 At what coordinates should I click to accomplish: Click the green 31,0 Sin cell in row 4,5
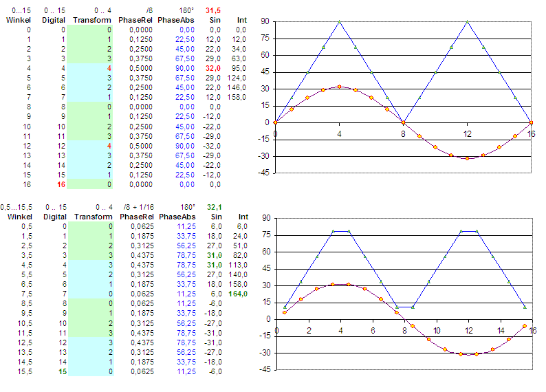pos(215,265)
